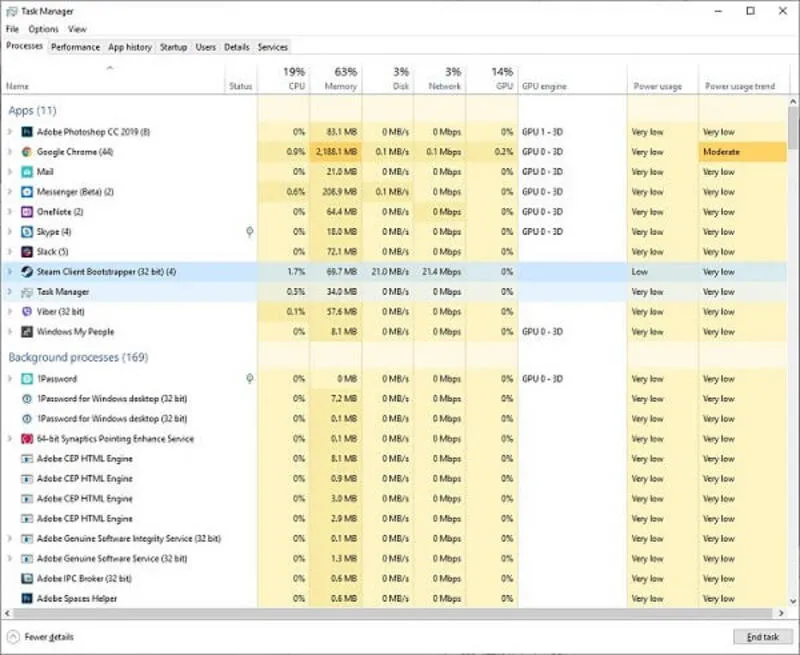800x655 pixels.
Task: Click the Slack app icon
Action: pos(27,251)
